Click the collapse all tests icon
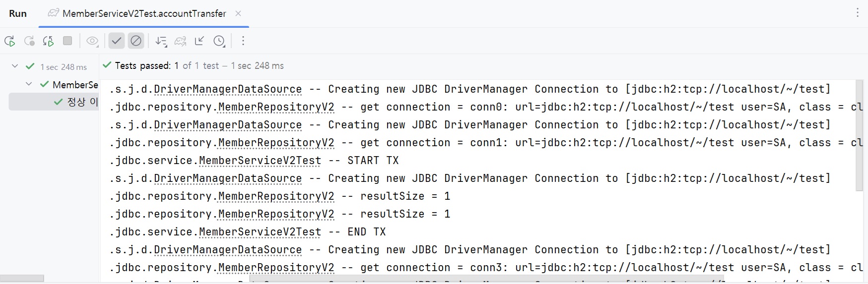The height and width of the screenshot is (284, 868). 200,41
